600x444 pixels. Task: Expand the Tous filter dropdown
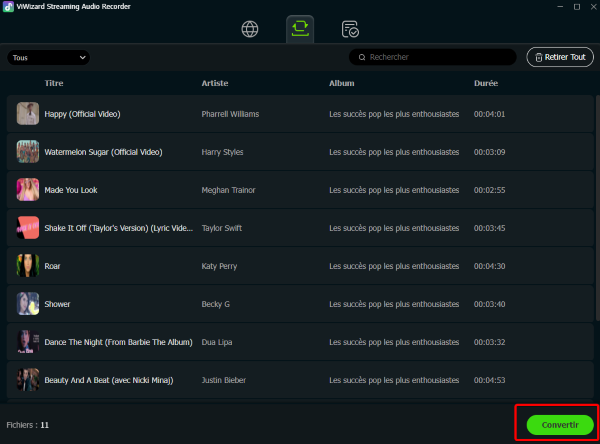pos(48,57)
